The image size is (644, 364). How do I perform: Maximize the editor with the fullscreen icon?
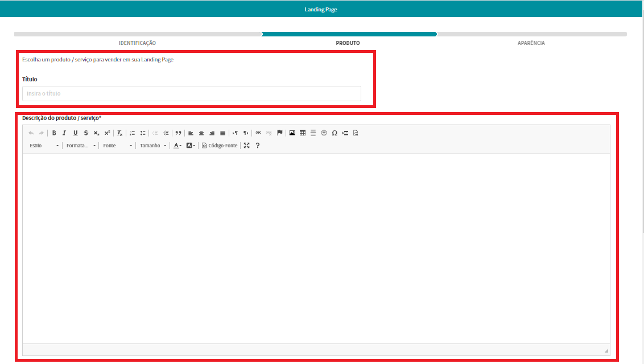click(246, 146)
